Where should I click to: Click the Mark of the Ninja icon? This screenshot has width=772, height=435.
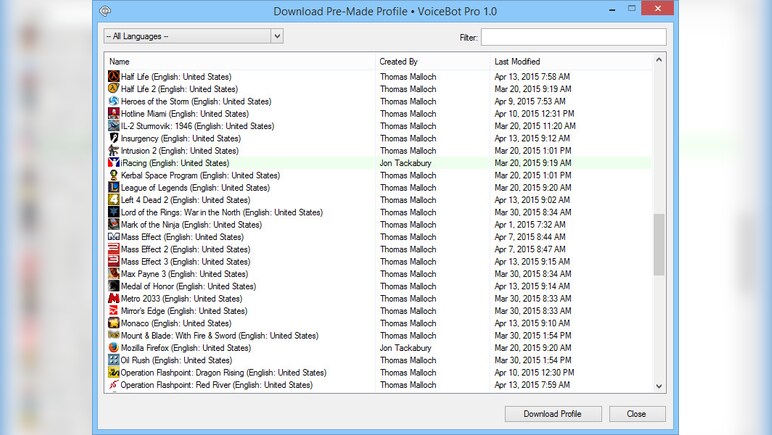point(114,224)
